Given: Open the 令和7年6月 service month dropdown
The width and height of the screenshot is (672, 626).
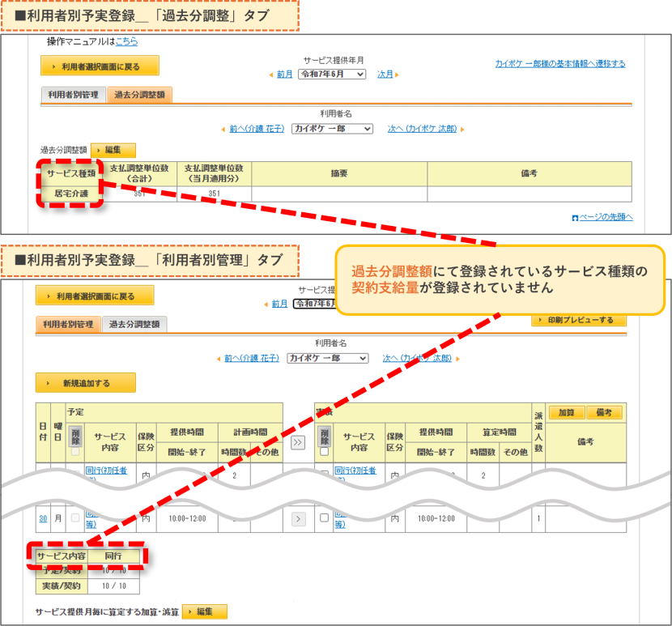Looking at the screenshot, I should pos(332,75).
